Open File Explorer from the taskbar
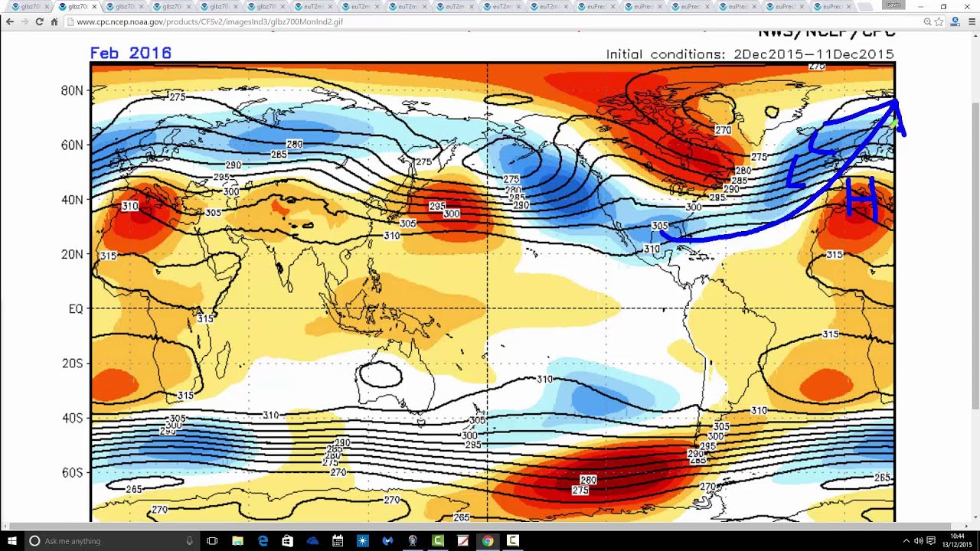Viewport: 980px width, 551px height. point(237,541)
